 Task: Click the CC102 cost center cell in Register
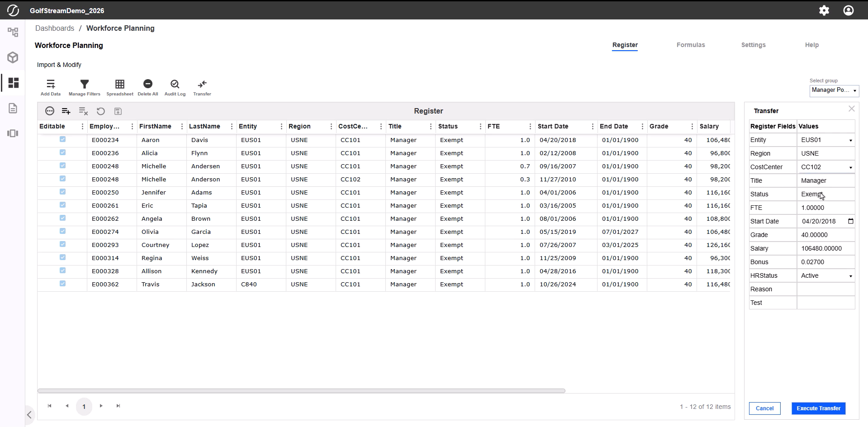pos(360,179)
